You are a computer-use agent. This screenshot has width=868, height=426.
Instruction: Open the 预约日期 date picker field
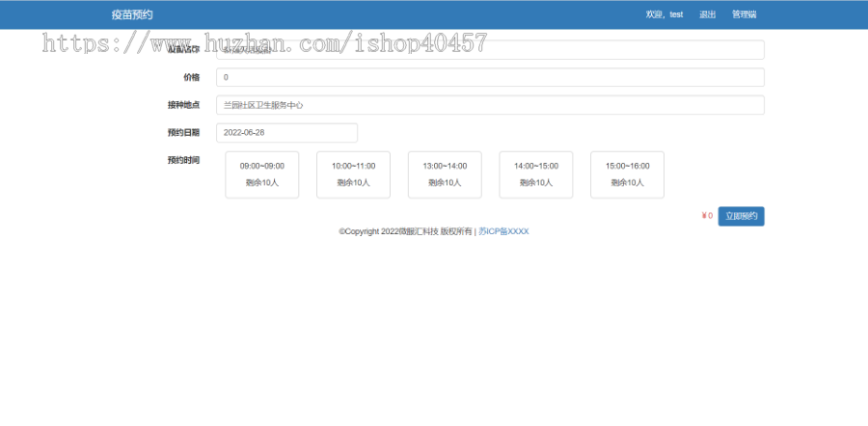coord(286,133)
